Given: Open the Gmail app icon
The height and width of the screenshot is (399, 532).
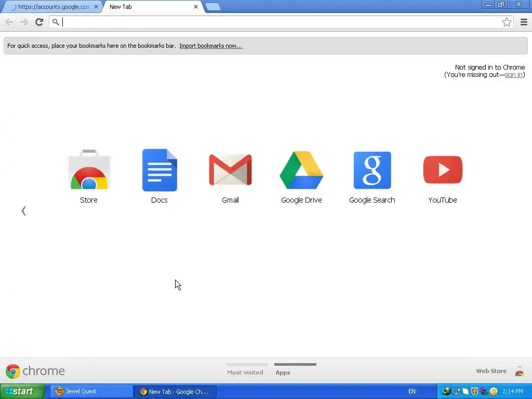Looking at the screenshot, I should [230, 170].
